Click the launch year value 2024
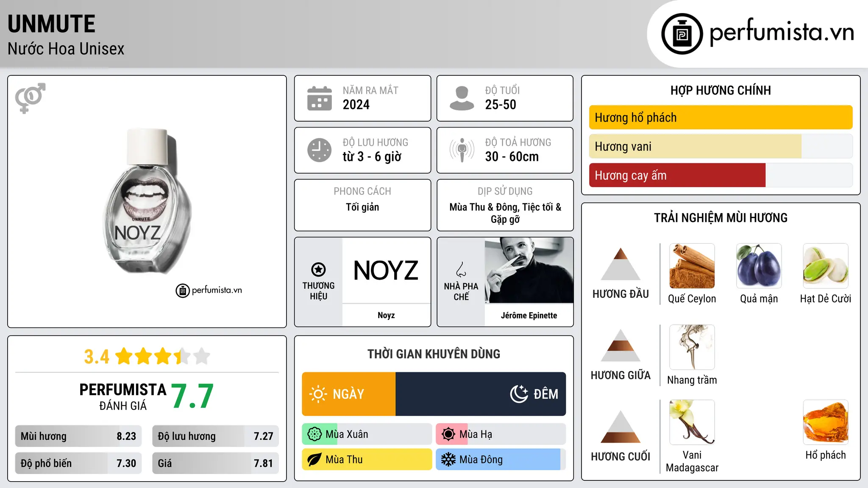This screenshot has width=868, height=488. [x=356, y=105]
